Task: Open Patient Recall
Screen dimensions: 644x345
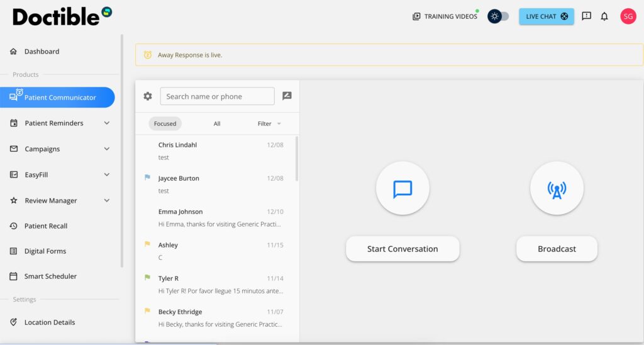Action: point(45,226)
